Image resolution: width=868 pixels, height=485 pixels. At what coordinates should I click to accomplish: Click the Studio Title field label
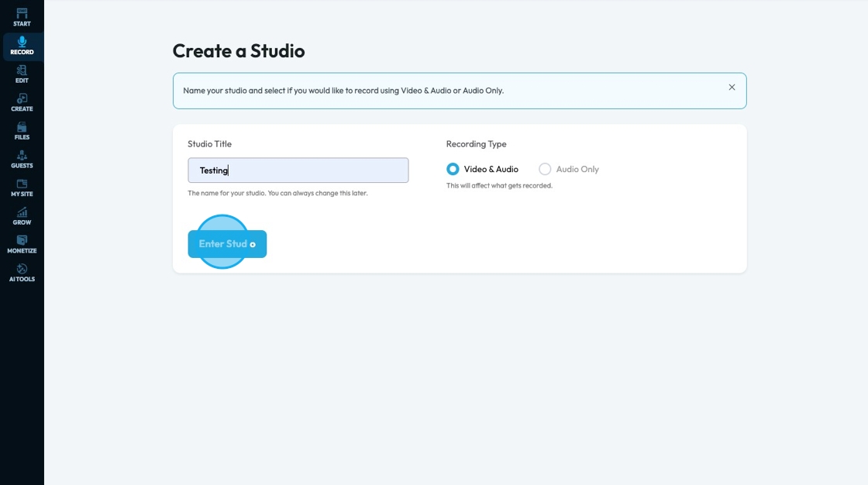(x=209, y=144)
